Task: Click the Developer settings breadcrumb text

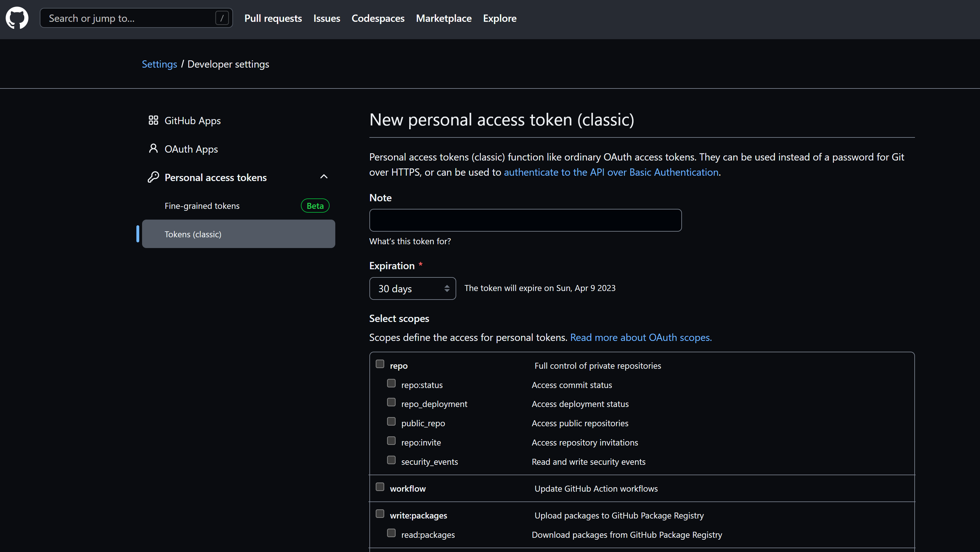Action: click(x=228, y=64)
